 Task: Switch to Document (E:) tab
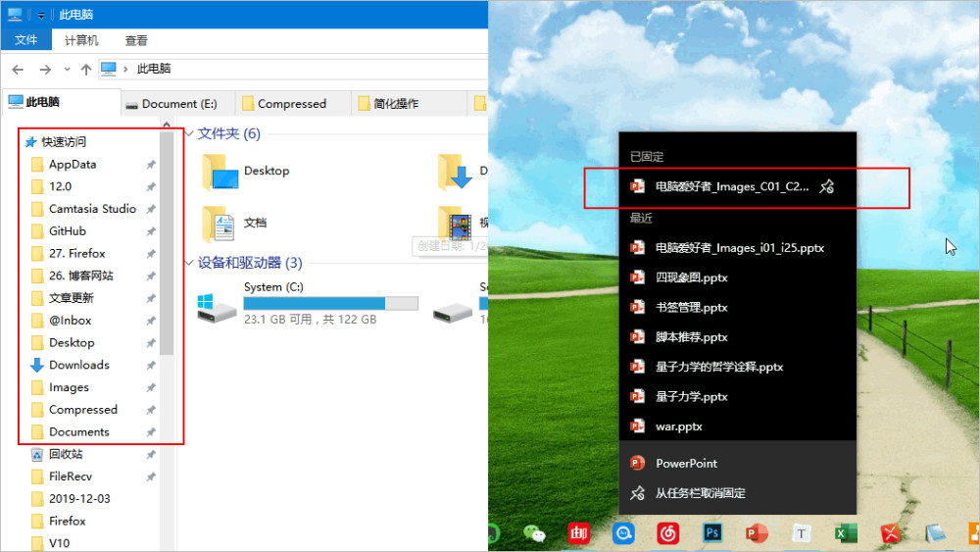tap(177, 104)
